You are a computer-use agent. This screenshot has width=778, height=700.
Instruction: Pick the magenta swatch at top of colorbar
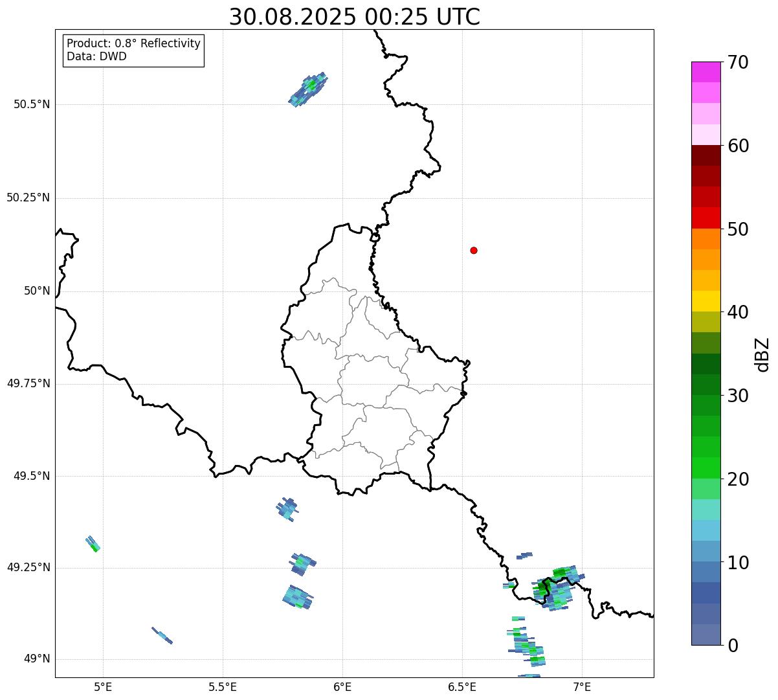pos(706,72)
